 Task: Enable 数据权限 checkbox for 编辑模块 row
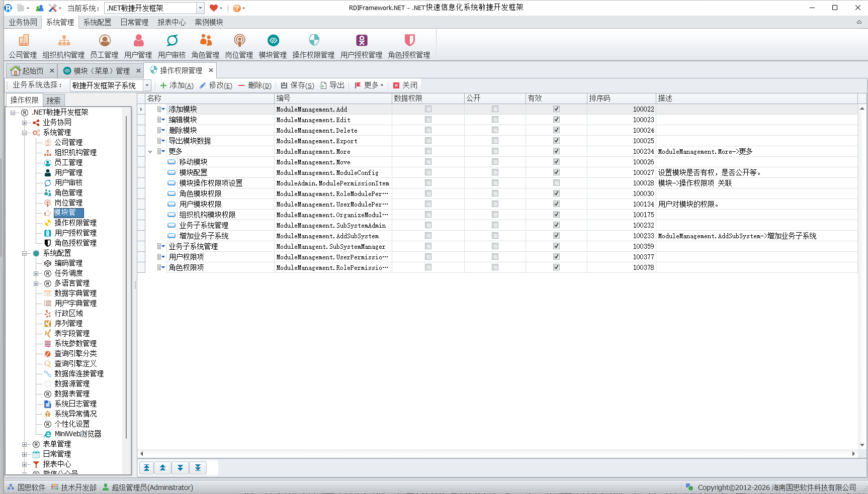tap(428, 120)
